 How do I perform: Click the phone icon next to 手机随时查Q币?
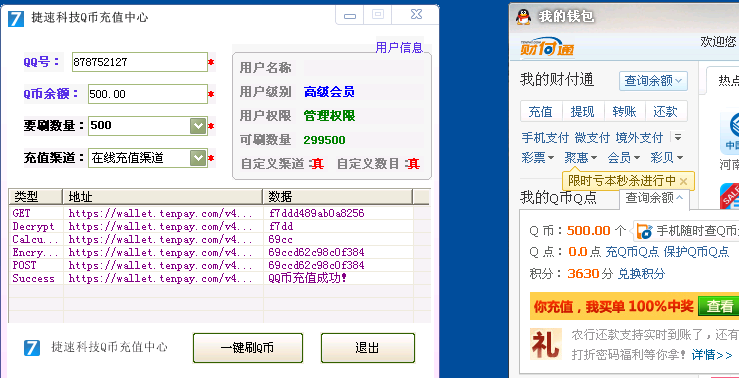(x=644, y=231)
